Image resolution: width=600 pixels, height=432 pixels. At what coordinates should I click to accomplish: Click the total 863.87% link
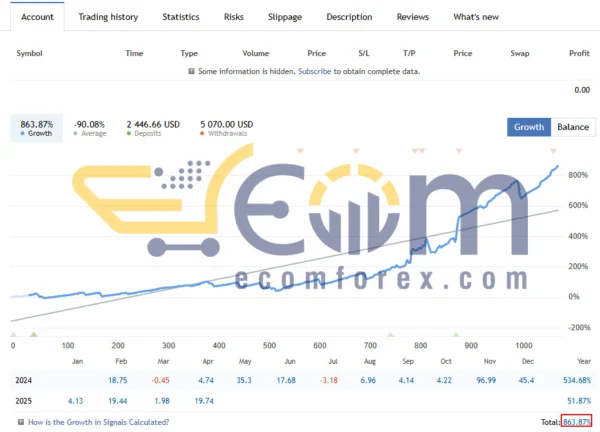577,422
